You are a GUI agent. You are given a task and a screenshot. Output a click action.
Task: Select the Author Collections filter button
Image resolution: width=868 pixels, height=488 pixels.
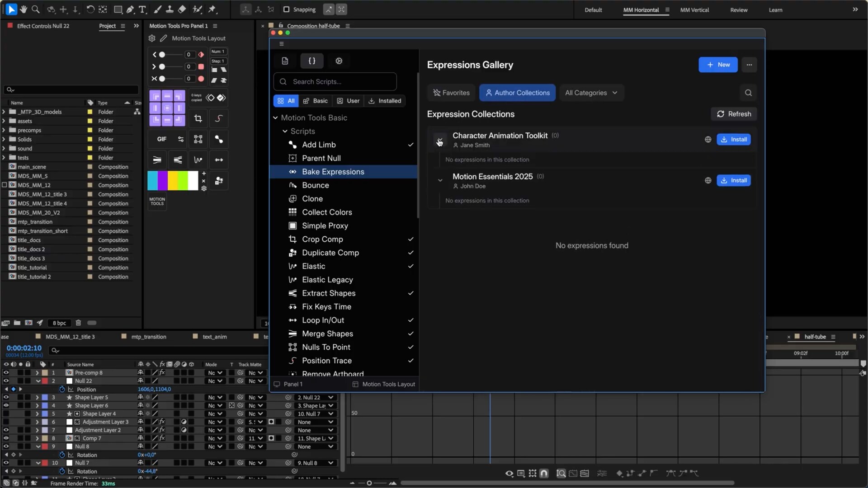517,93
